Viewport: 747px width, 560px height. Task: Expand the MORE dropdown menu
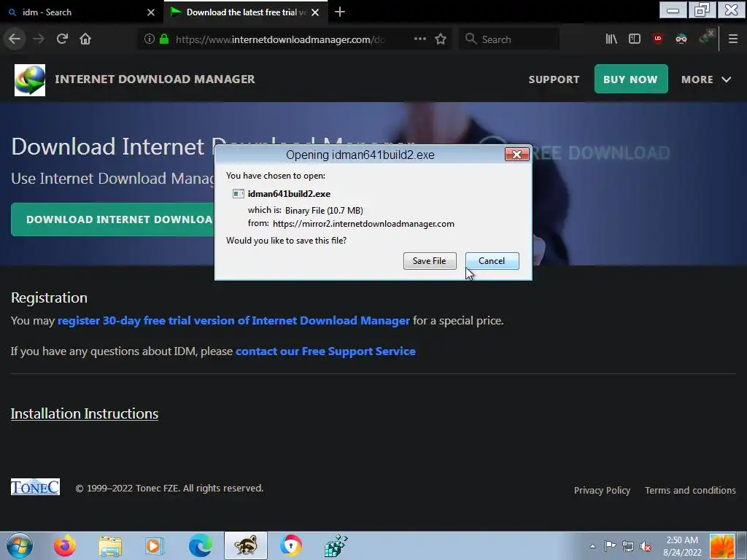(x=706, y=79)
